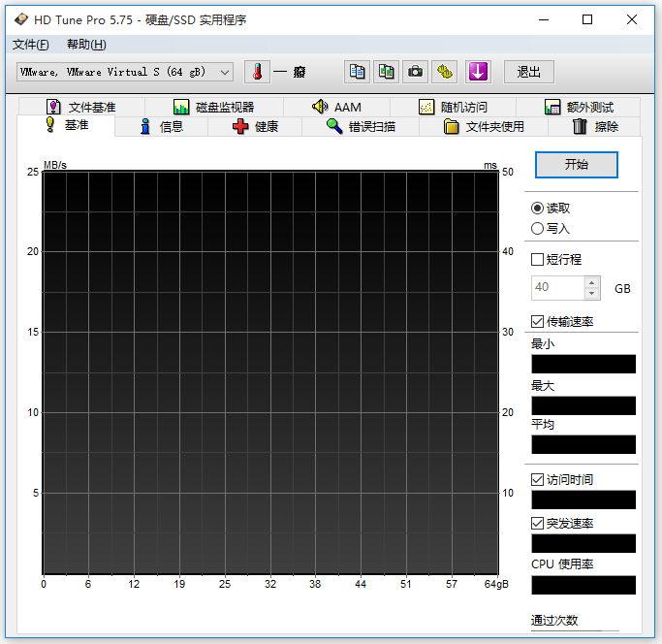Toggle the 传输速率 checkbox
Screen dimensions: 662x644
pyautogui.click(x=538, y=322)
